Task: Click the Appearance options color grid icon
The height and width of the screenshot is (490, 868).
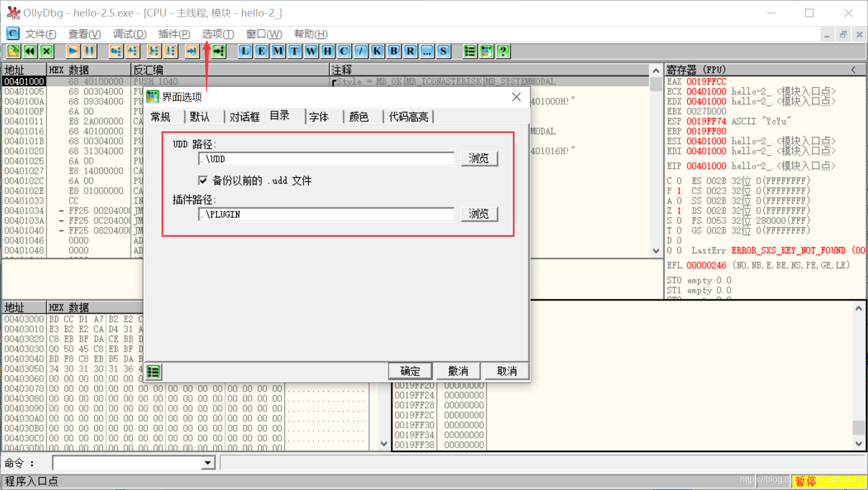Action: [x=486, y=51]
